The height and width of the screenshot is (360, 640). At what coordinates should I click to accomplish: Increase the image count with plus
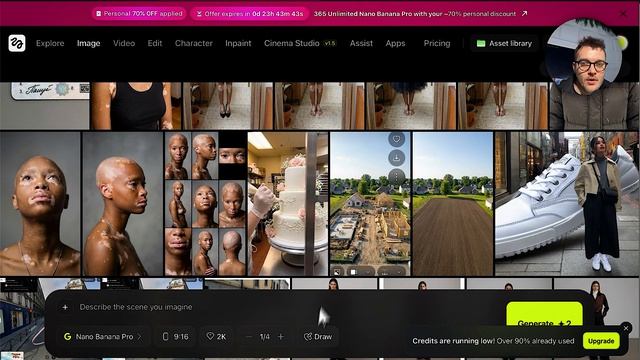click(281, 337)
